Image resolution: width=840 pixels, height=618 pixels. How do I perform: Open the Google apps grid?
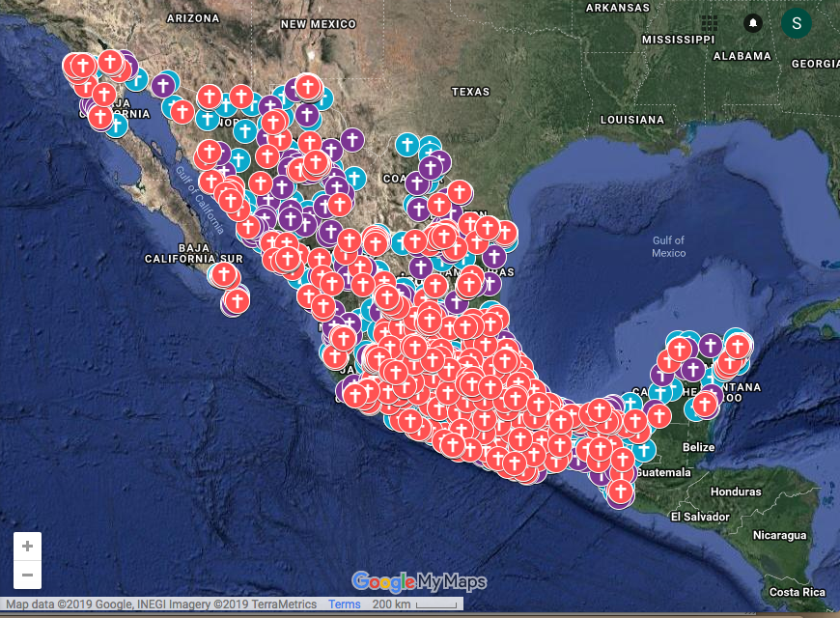tap(710, 22)
